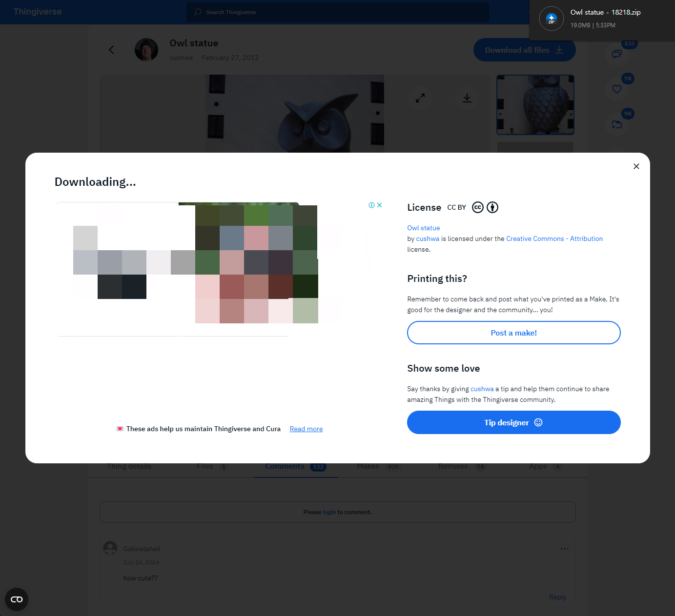Click the Post a make! button
The image size is (675, 616).
point(513,333)
